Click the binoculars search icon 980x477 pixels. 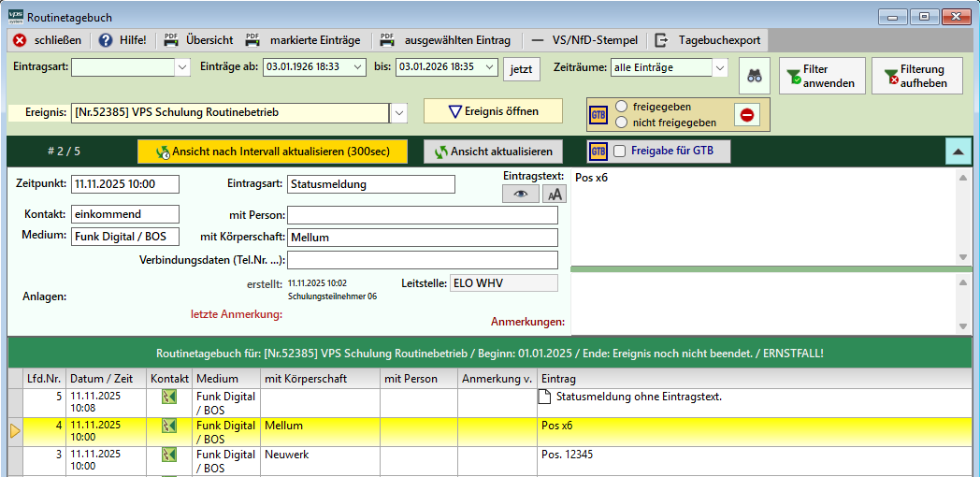click(x=754, y=76)
